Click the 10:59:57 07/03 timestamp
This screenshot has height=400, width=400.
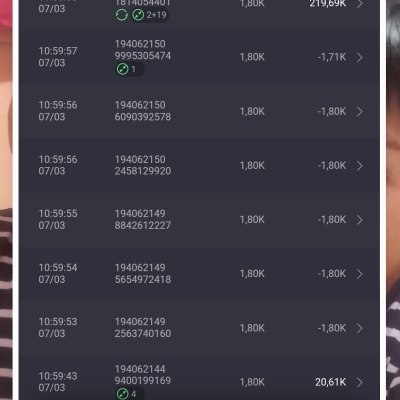[x=58, y=57]
